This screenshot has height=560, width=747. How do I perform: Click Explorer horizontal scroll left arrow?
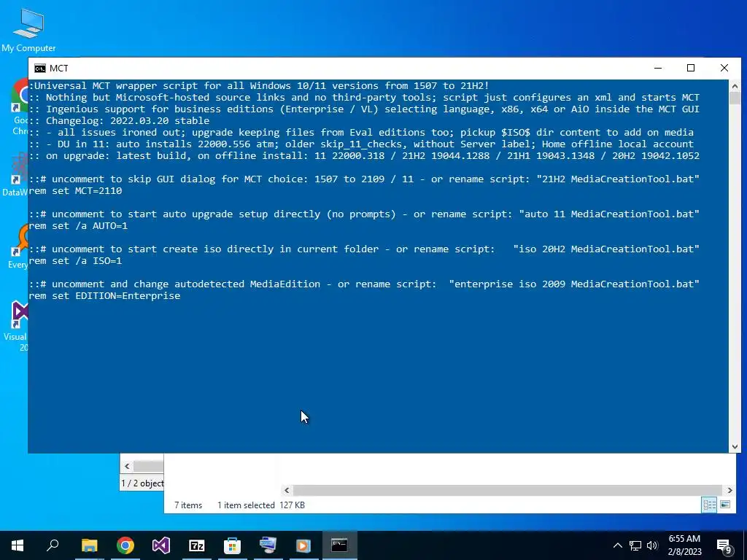pos(287,490)
